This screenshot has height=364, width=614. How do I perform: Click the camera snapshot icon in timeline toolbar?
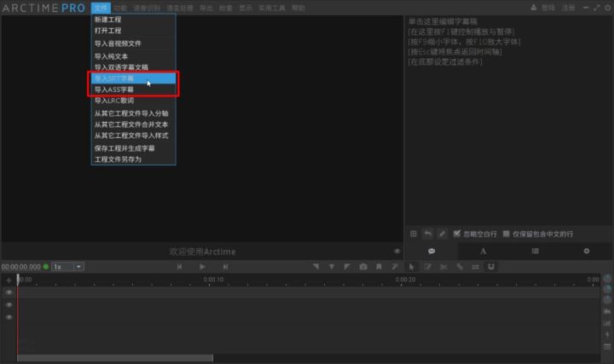[363, 267]
